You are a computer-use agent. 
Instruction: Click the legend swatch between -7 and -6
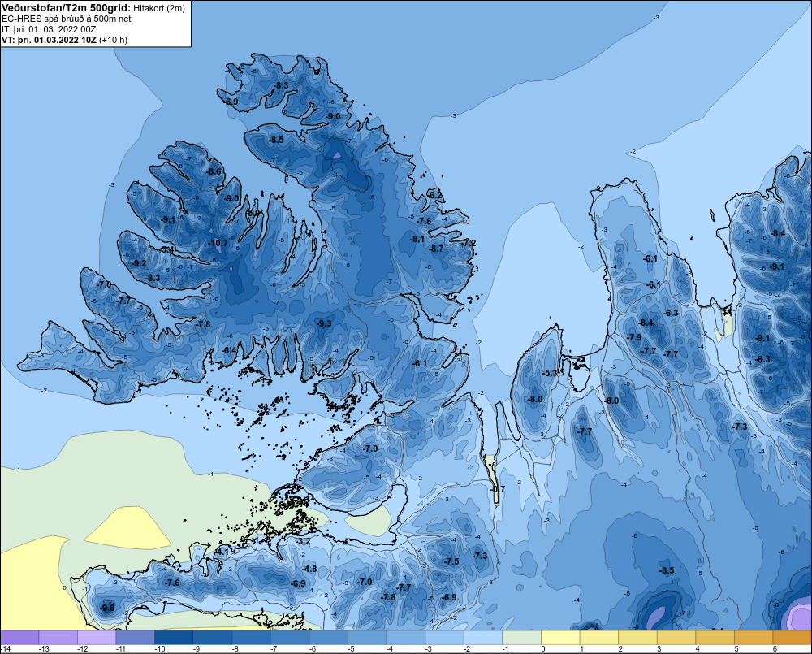click(290, 638)
